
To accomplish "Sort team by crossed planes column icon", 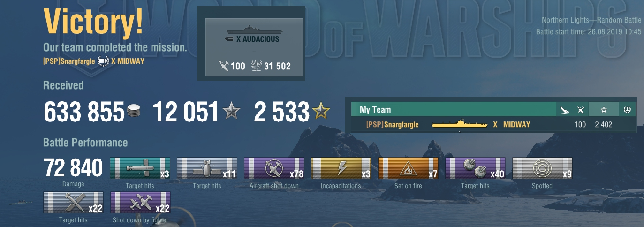I will pos(581,110).
